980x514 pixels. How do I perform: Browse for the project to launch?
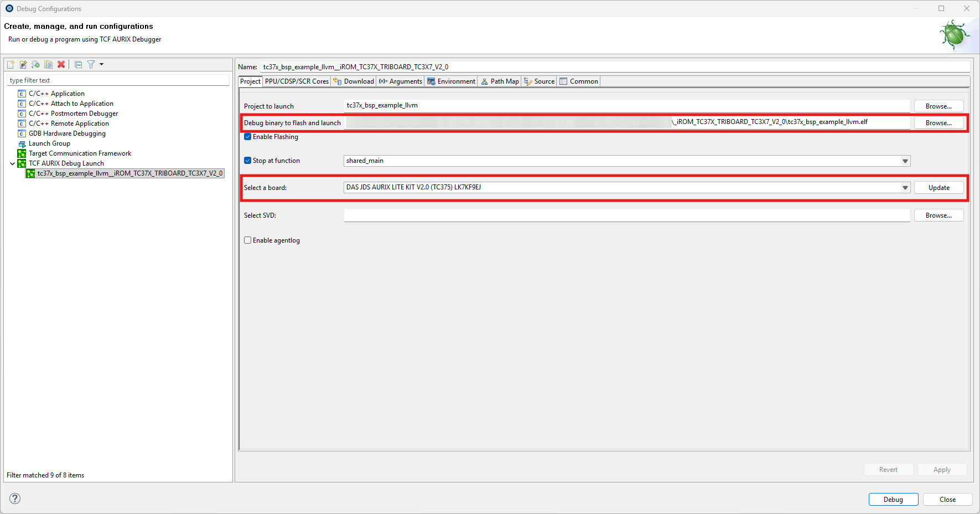click(938, 106)
